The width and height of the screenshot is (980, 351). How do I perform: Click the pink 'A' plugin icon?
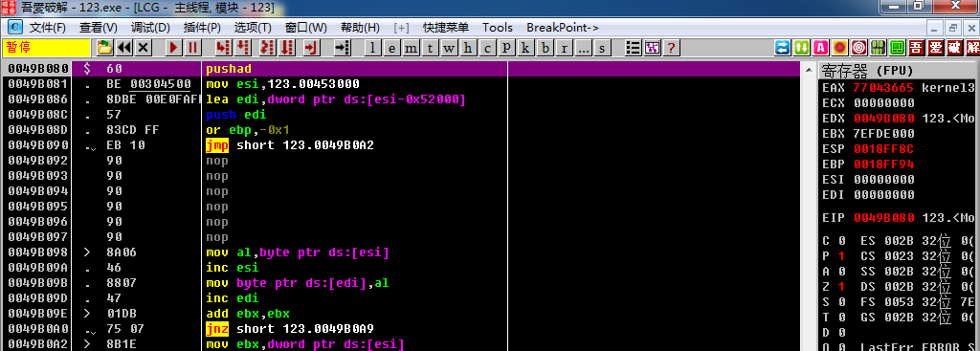click(x=821, y=48)
